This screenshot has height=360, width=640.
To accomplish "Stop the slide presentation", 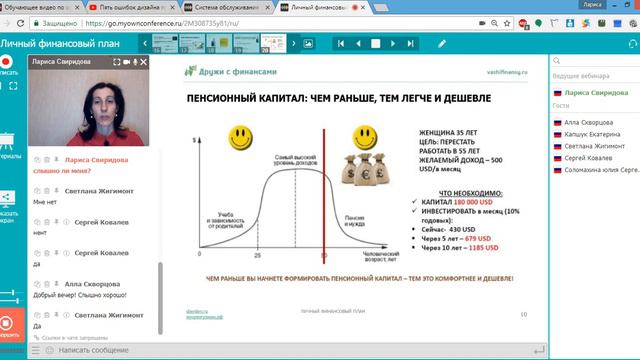I will pyautogui.click(x=376, y=43).
